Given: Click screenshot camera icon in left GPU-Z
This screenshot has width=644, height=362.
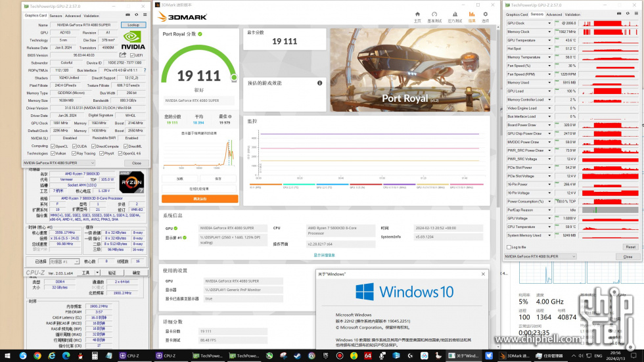Looking at the screenshot, I should coord(127,14).
